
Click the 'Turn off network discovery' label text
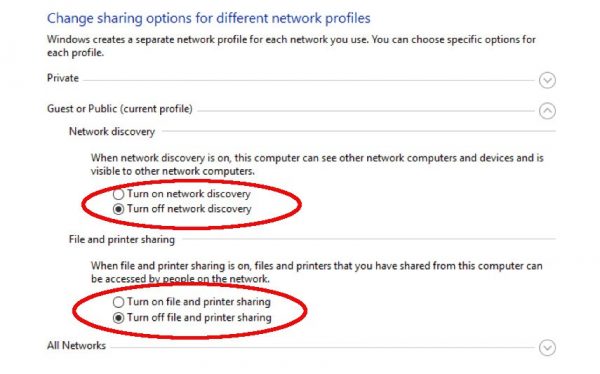(189, 209)
